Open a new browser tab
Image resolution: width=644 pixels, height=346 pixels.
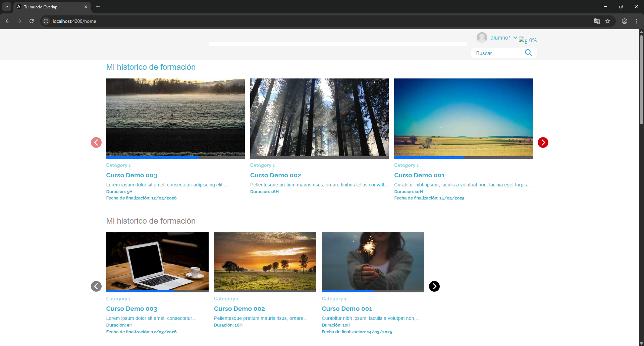pyautogui.click(x=98, y=7)
